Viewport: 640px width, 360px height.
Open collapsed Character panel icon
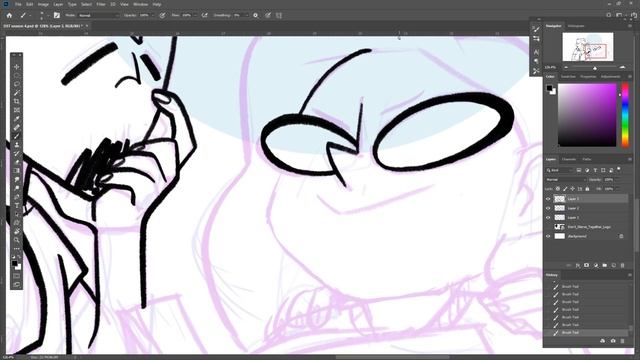pos(536,52)
